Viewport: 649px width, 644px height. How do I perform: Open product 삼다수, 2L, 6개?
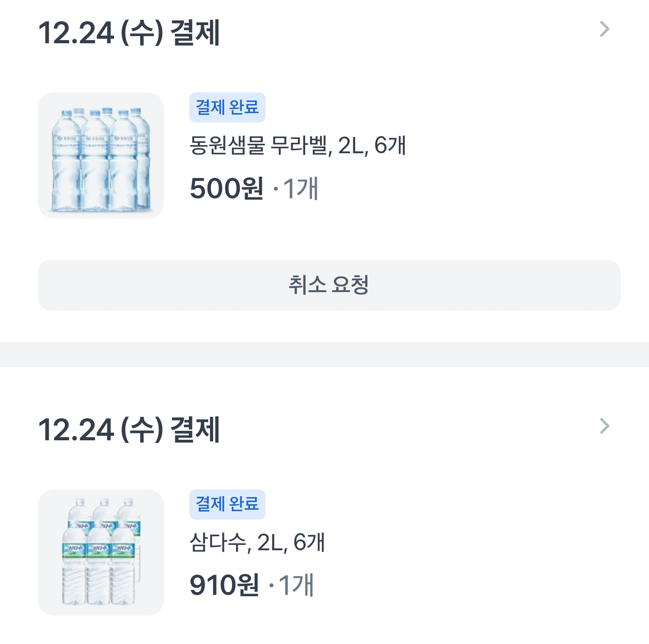[257, 542]
